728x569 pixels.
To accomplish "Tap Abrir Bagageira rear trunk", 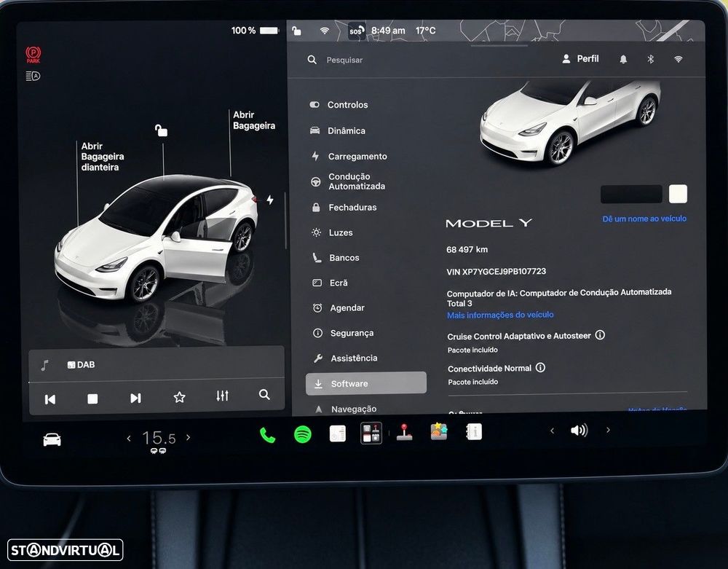I will tap(254, 120).
